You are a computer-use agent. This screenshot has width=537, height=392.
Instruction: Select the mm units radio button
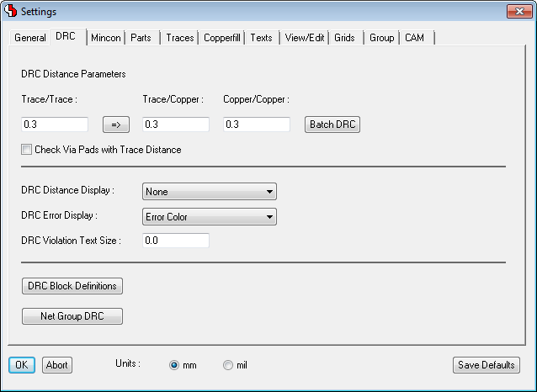tap(174, 365)
